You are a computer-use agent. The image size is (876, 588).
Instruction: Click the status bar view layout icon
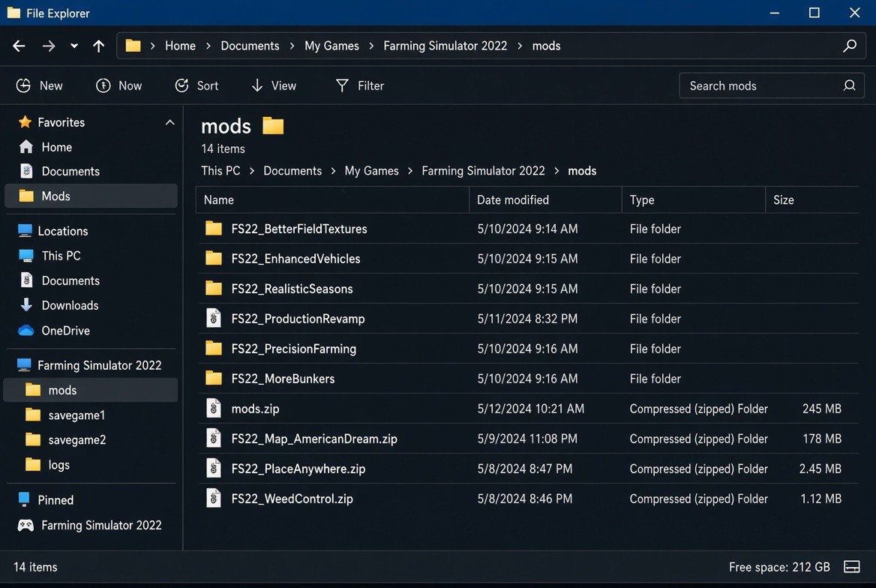[x=851, y=567]
